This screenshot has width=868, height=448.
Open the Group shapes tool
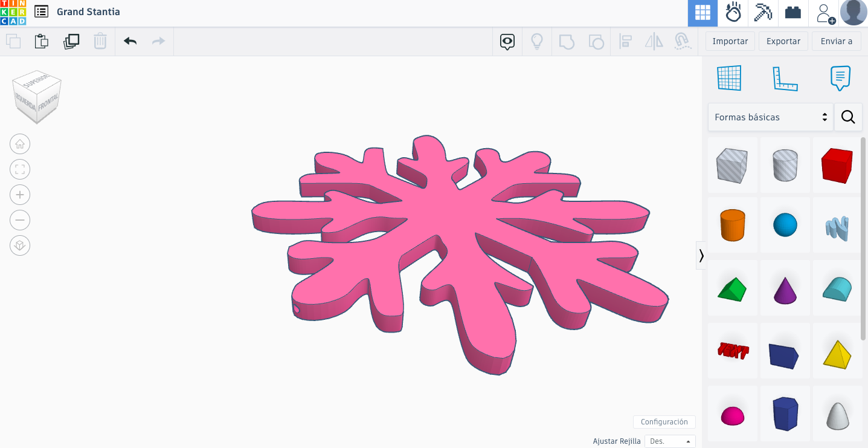[x=567, y=41]
